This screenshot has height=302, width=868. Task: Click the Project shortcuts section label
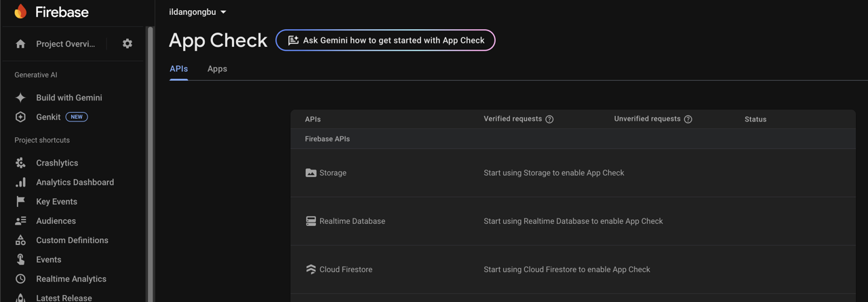point(42,140)
